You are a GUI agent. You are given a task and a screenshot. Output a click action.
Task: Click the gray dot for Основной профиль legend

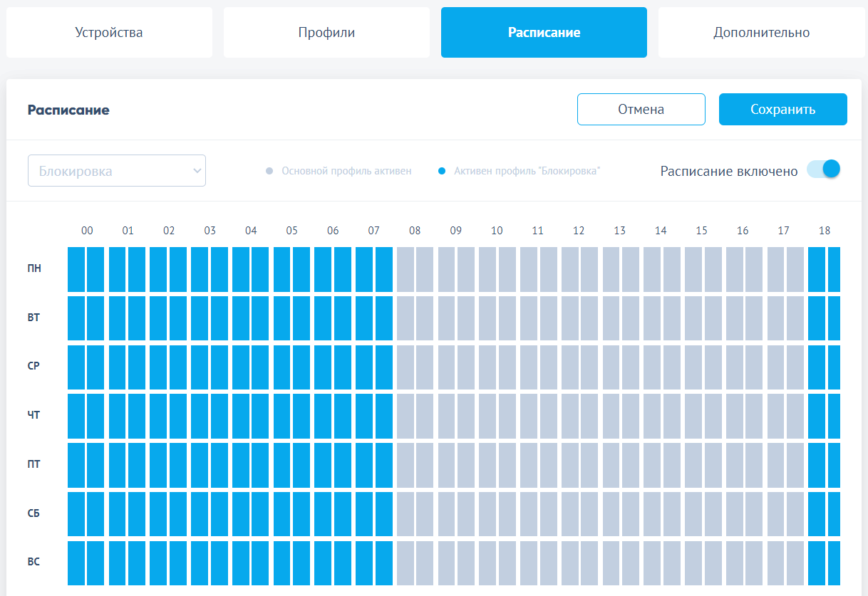(269, 172)
